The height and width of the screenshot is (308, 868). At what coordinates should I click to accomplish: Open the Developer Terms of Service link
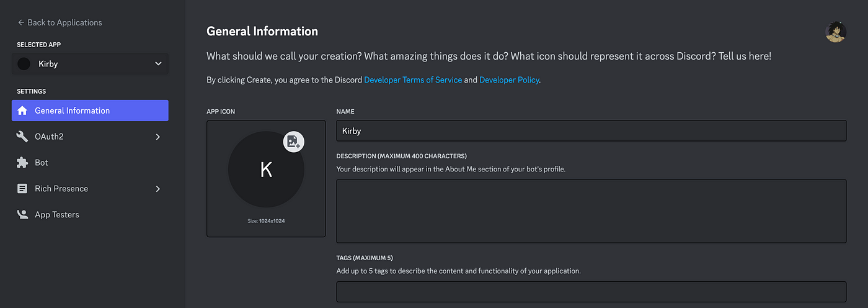tap(413, 80)
